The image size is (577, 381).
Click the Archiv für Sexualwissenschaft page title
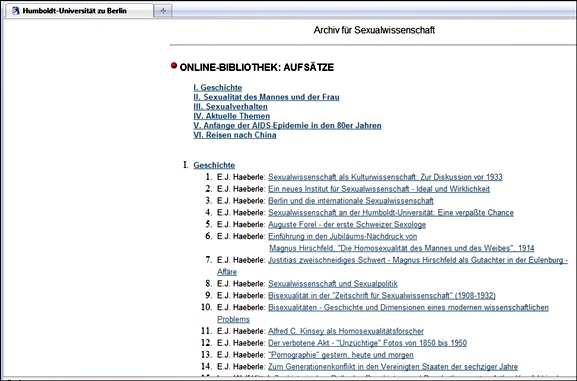pos(374,30)
